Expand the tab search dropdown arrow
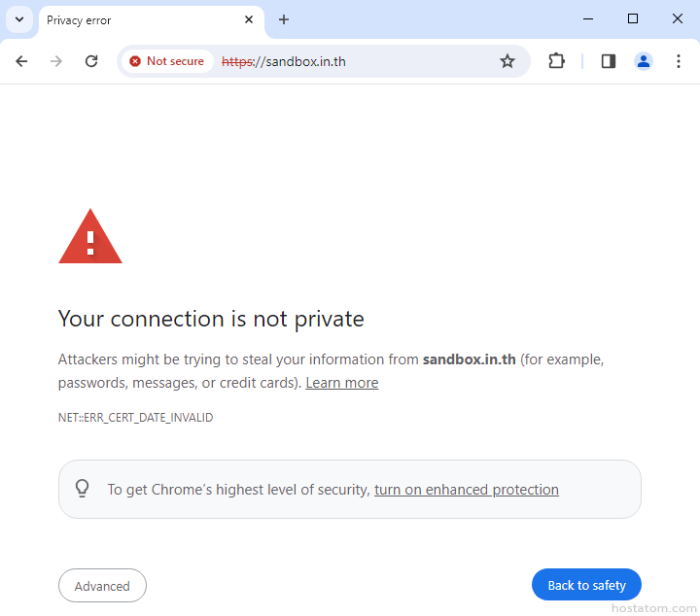Viewport: 700px width, 616px height. tap(18, 19)
